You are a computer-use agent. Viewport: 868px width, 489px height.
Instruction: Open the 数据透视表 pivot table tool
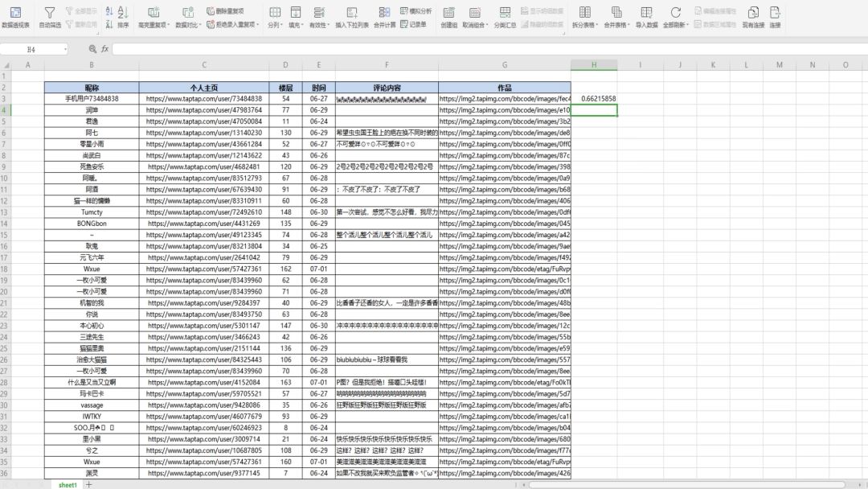click(x=15, y=16)
